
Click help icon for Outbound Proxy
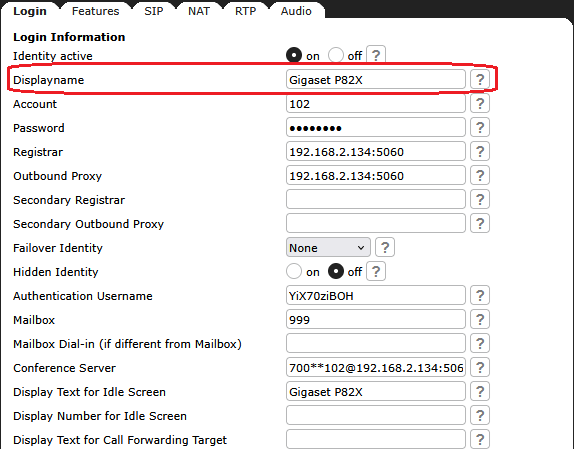click(480, 176)
